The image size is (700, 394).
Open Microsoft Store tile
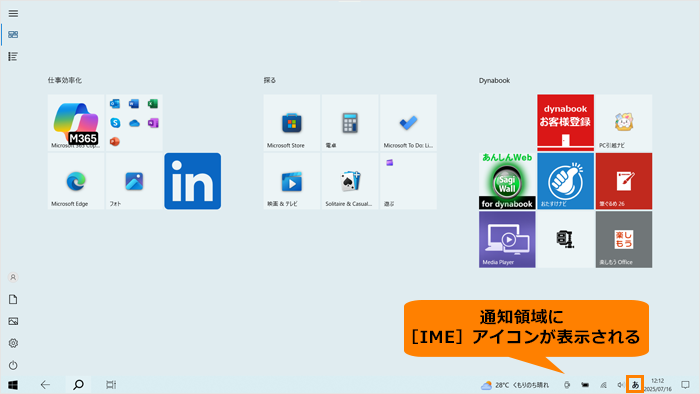tap(292, 122)
